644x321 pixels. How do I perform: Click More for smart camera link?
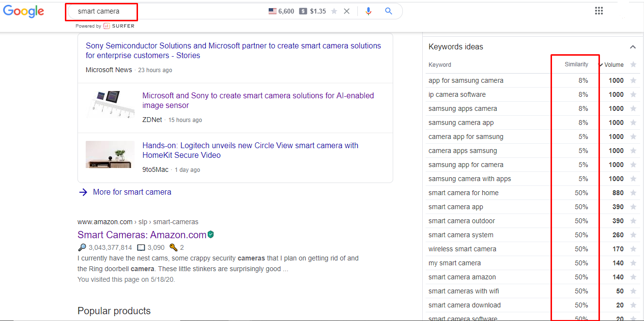click(x=132, y=192)
